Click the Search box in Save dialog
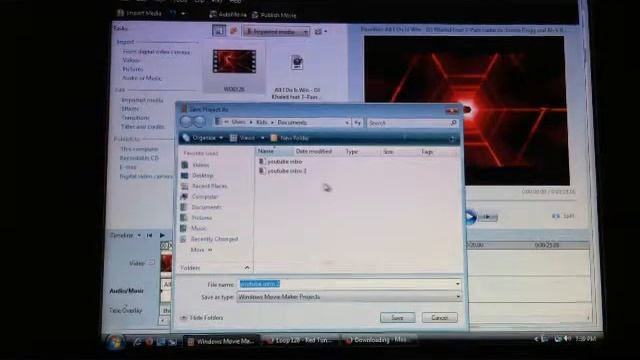The width and height of the screenshot is (640, 360). [412, 123]
